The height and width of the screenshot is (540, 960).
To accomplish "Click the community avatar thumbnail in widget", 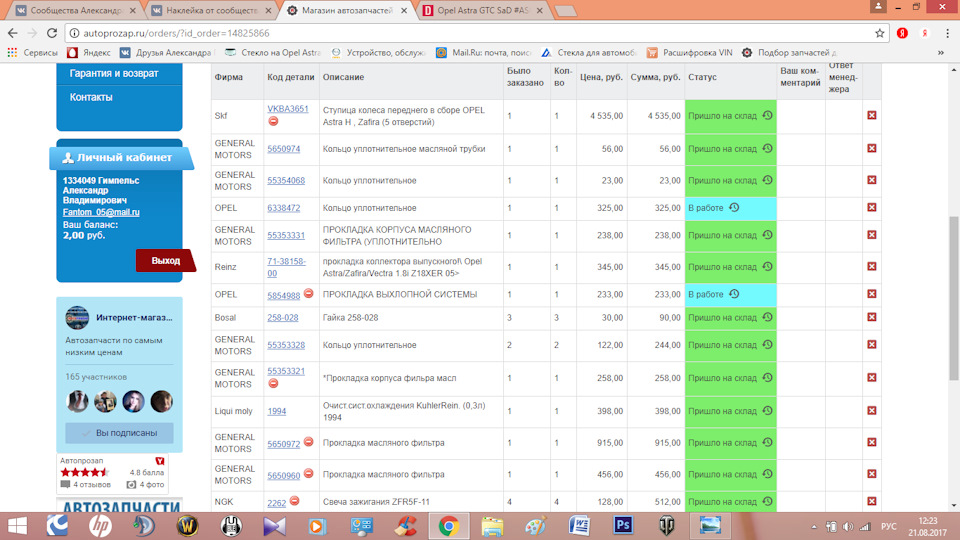I will pyautogui.click(x=77, y=318).
